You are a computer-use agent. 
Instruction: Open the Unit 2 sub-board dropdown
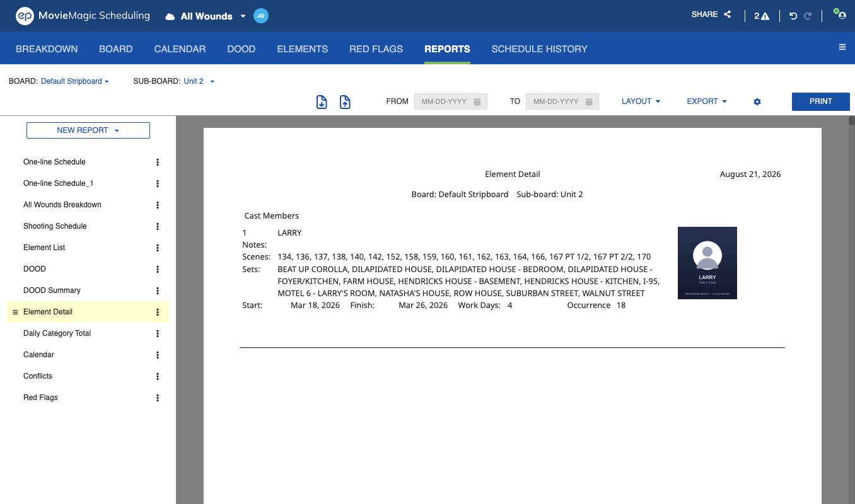tap(199, 81)
